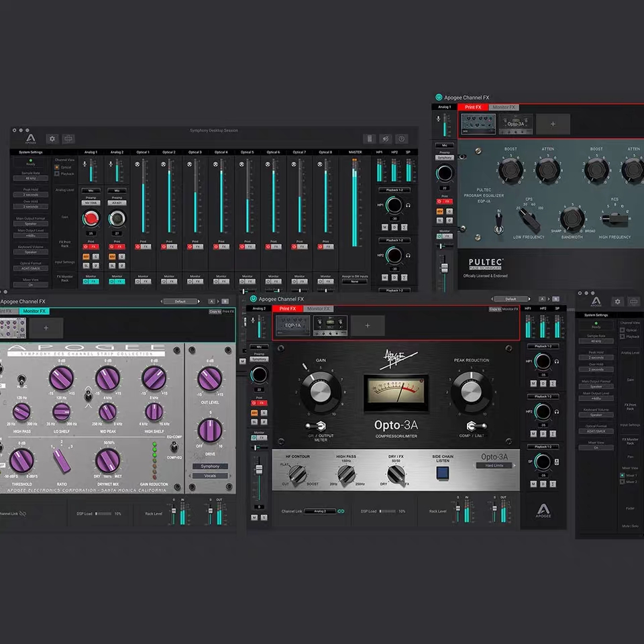This screenshot has width=644, height=644.
Task: Adjust the Analog 1 red gain knob
Action: [91, 219]
